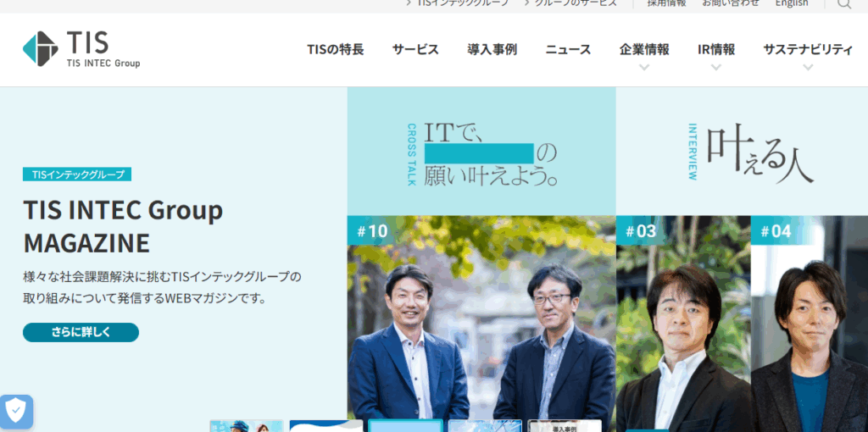Select サステナビリティ in main navigation
868x432 pixels.
coord(808,50)
